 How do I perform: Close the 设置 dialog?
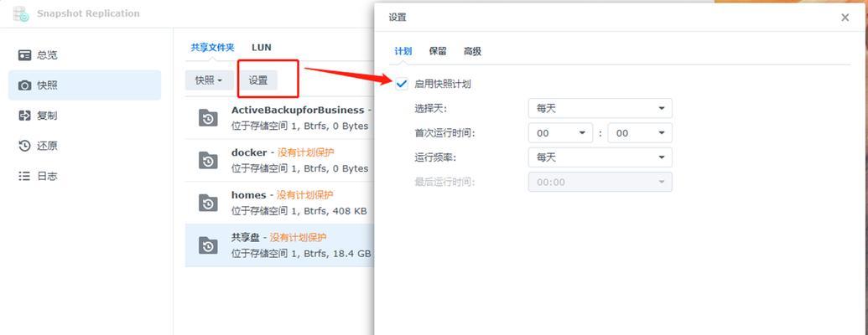845,18
